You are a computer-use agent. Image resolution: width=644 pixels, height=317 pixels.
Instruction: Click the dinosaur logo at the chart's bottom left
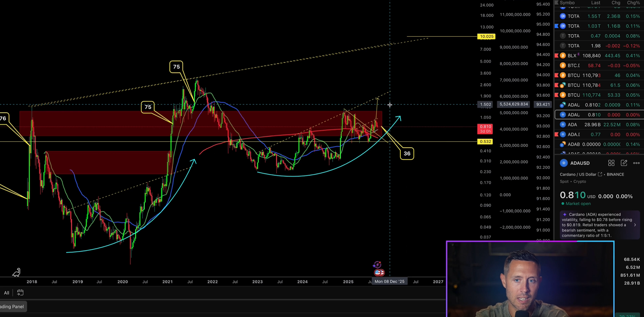(x=16, y=272)
